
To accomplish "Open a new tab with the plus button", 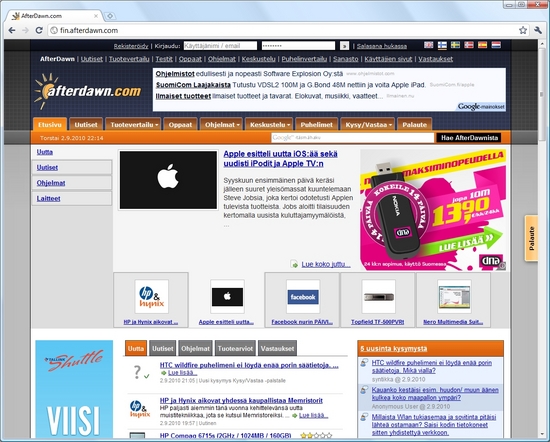I will 110,16.
